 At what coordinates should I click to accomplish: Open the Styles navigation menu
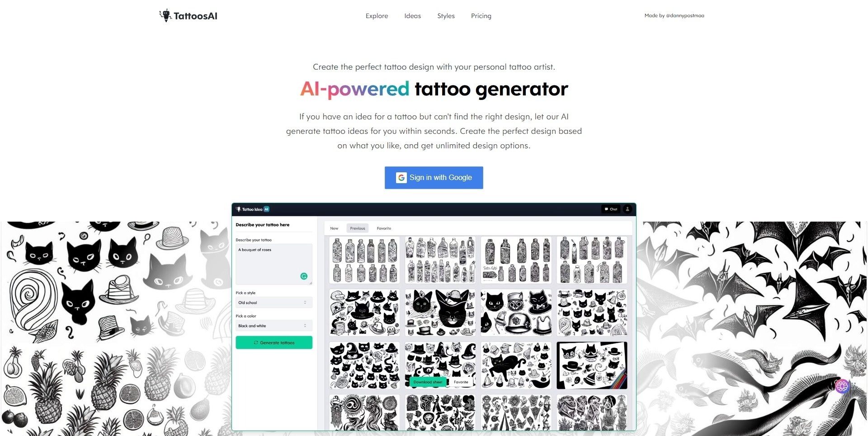446,16
